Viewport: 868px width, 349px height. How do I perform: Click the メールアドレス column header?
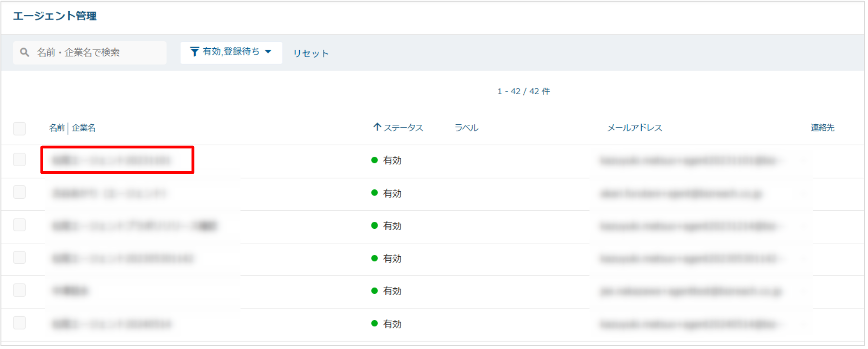[634, 128]
